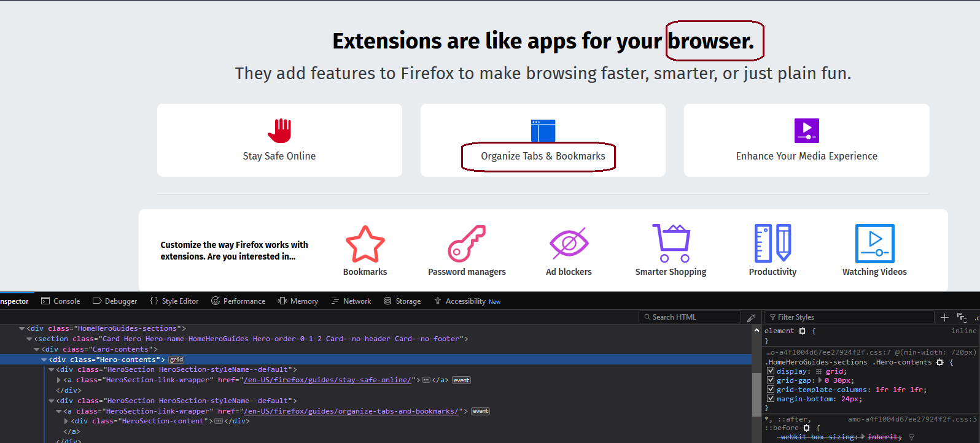Collapse the selected Hero-contents div node
Viewport: 980px width, 443px height.
(x=44, y=360)
